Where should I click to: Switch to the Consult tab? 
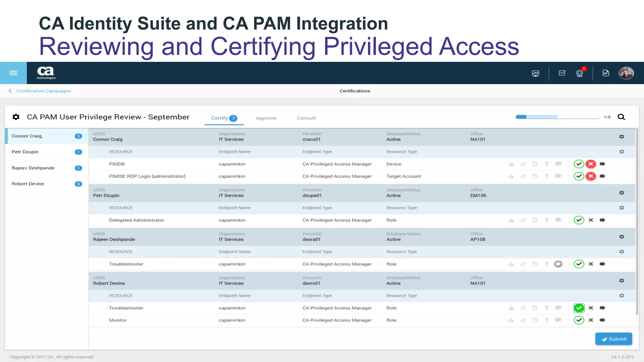coord(306,118)
